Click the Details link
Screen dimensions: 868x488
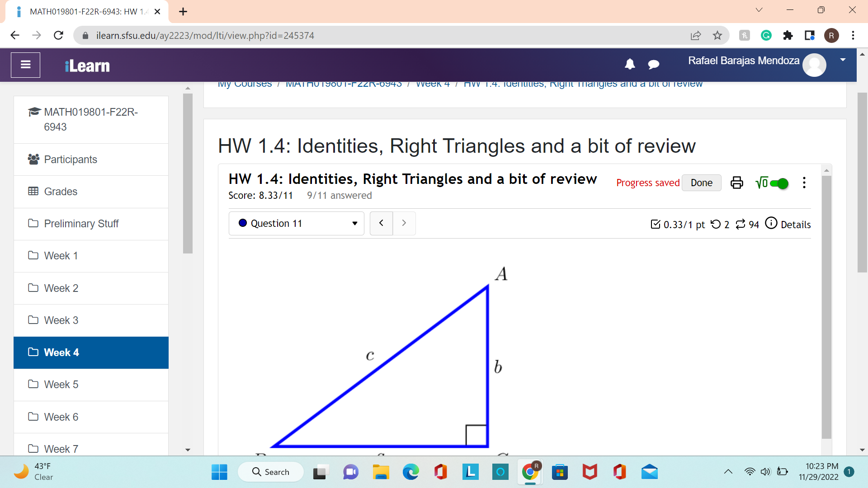click(797, 224)
